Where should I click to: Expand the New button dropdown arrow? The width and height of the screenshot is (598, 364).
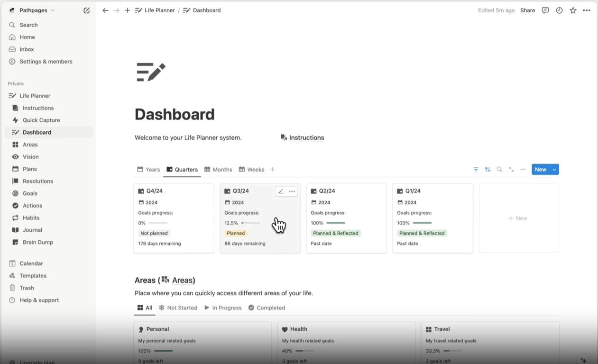(554, 169)
